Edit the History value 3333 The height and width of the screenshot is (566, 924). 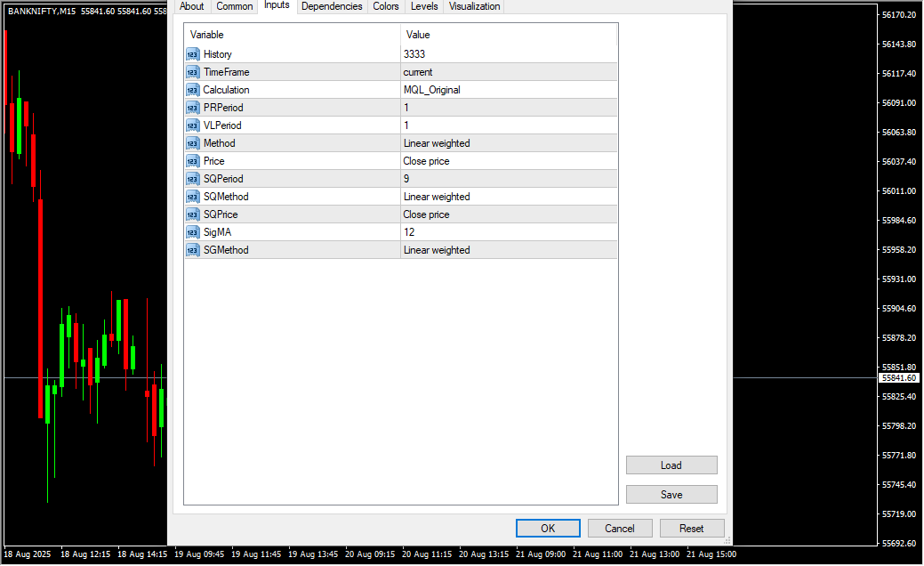click(414, 54)
